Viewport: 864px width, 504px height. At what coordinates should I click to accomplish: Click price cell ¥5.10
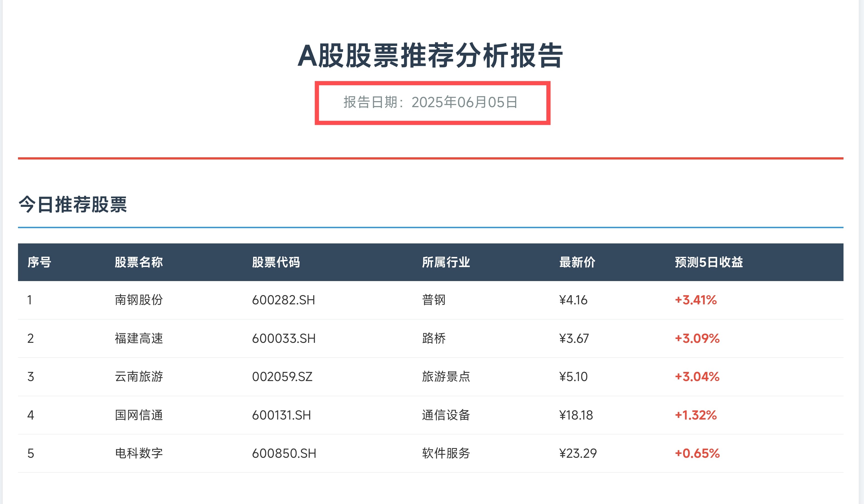click(573, 377)
